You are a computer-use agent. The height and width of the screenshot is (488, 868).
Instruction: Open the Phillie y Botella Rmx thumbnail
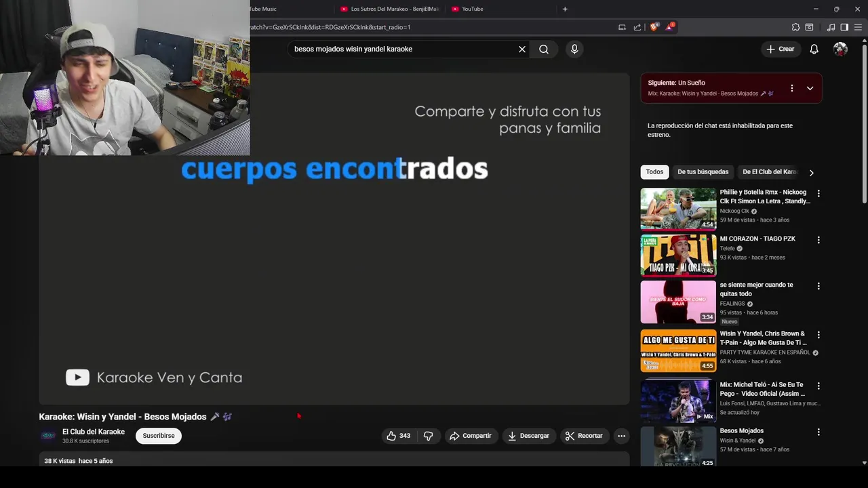click(x=678, y=209)
